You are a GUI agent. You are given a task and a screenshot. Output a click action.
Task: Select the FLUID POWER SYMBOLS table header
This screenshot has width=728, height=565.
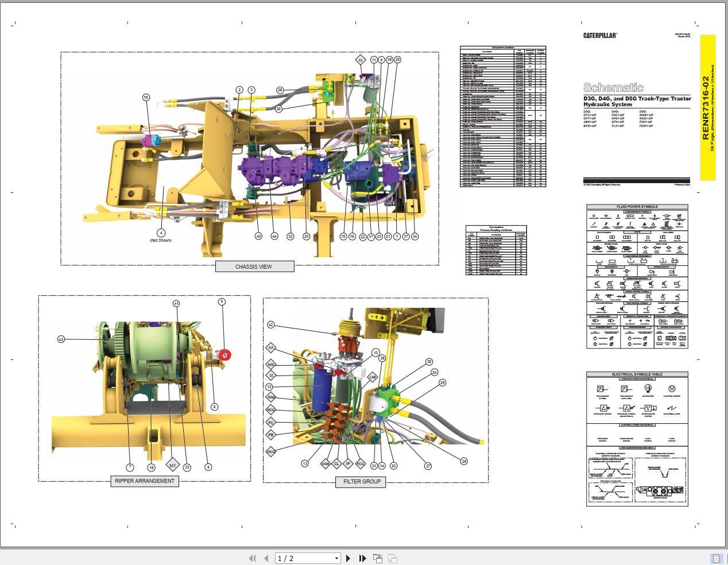[x=637, y=207]
